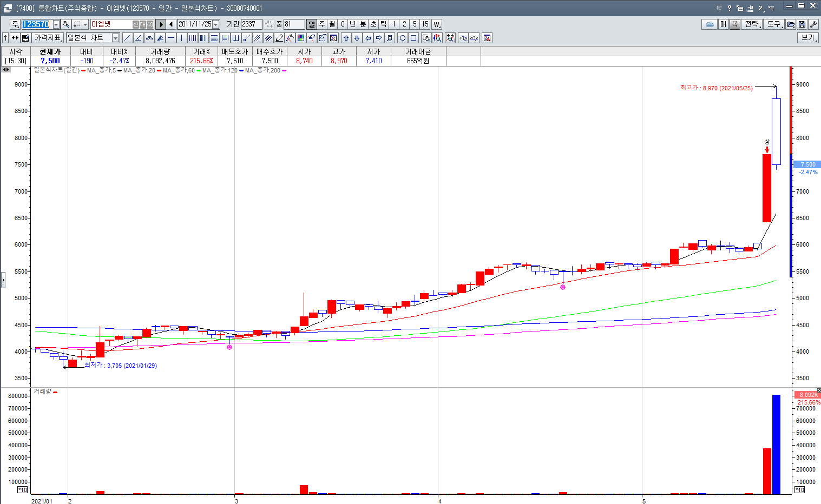Switch to daily (일) period

click(311, 24)
